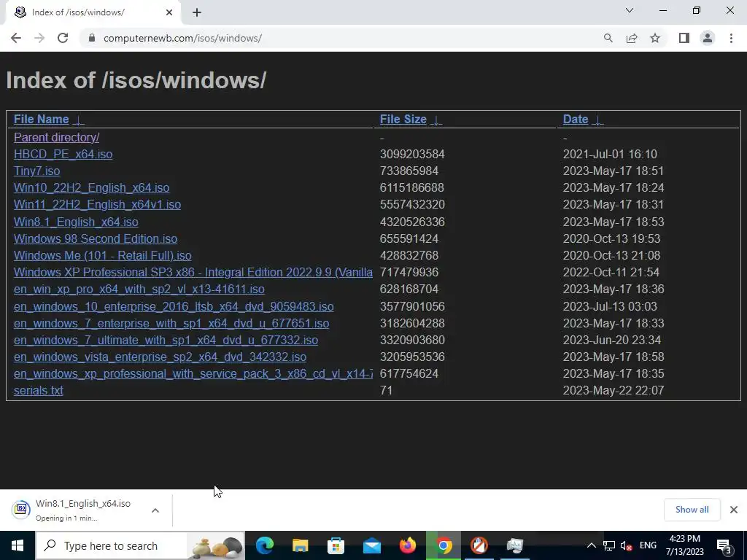The width and height of the screenshot is (747, 560).
Task: Sort by File Size column header
Action: click(x=403, y=119)
